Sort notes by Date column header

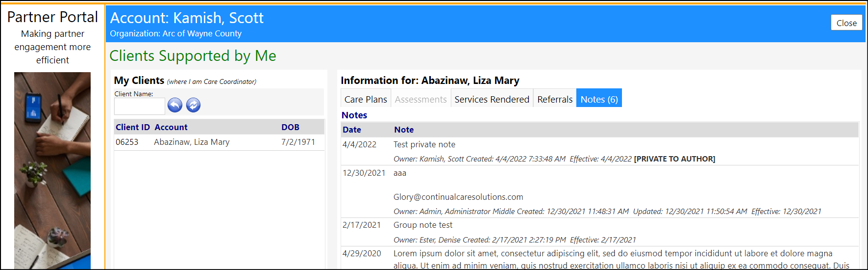click(352, 130)
